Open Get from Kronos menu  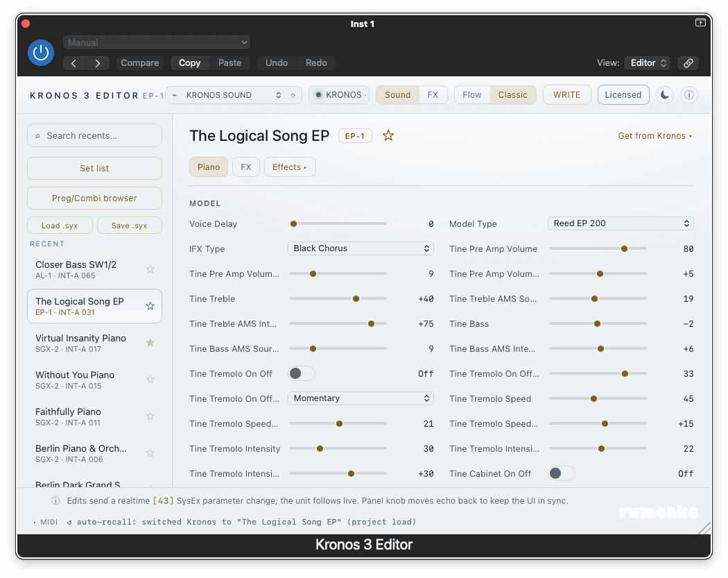[655, 136]
